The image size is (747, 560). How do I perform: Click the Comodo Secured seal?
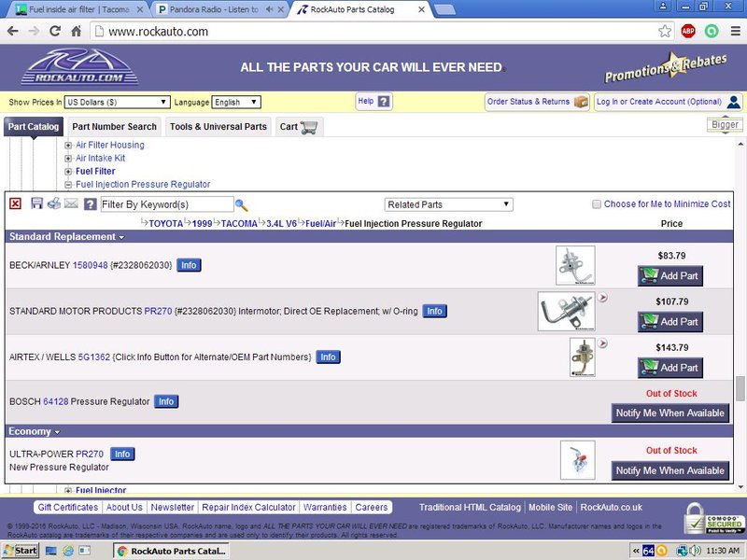click(713, 519)
